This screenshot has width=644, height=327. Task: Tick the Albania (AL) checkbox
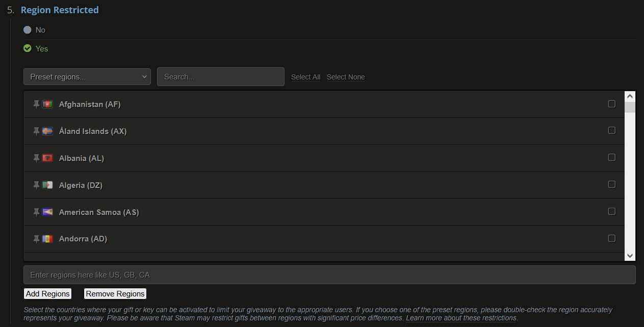click(x=612, y=157)
